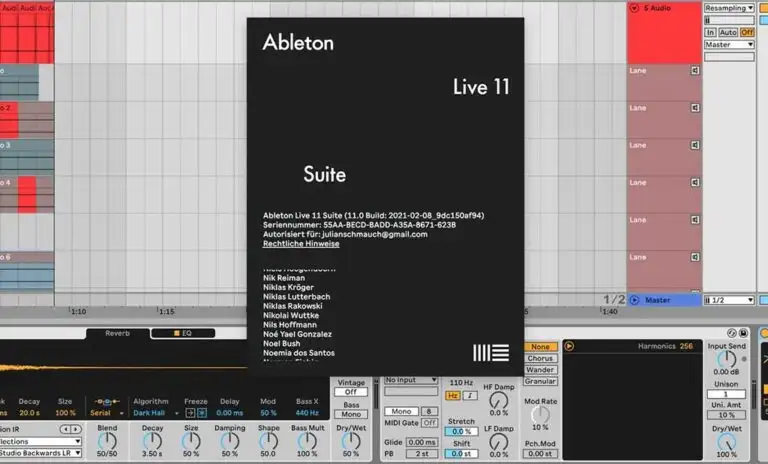Click the routing diagram icon above Serial
The image size is (768, 464).
tap(107, 402)
